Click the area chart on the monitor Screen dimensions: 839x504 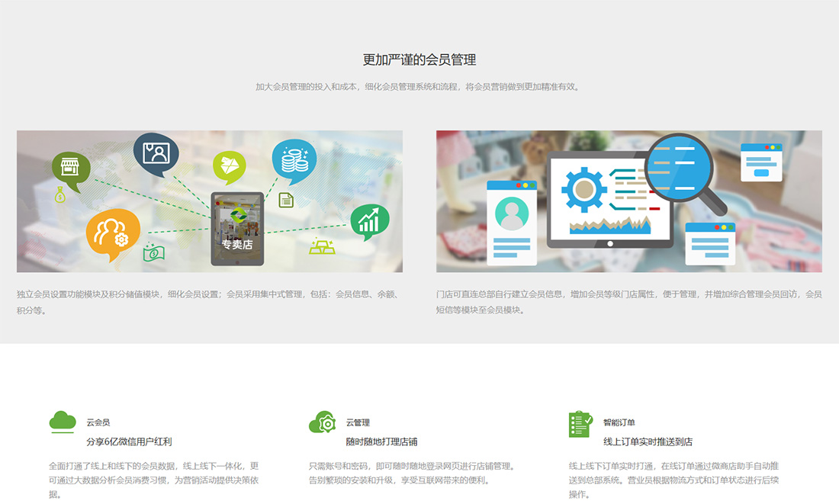pos(610,225)
